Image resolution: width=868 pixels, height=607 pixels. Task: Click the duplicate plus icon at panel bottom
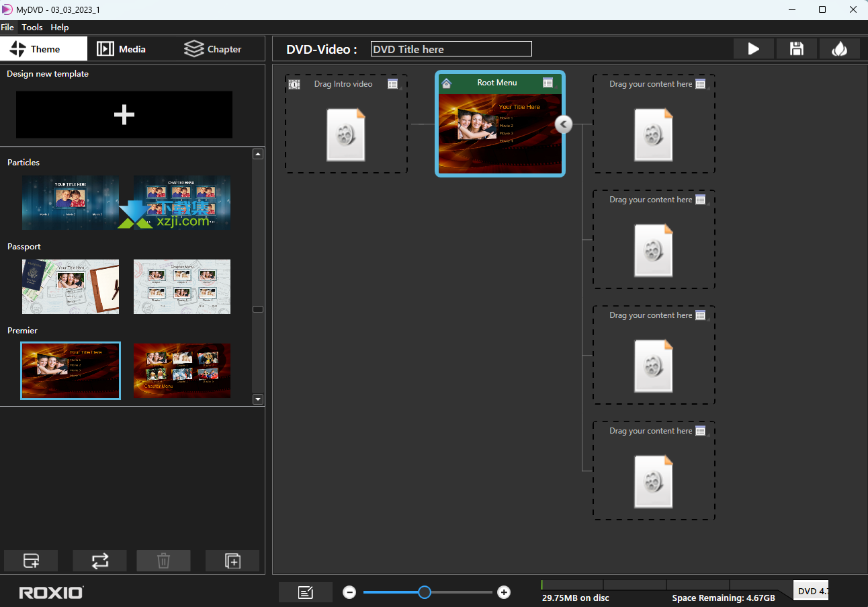point(232,561)
